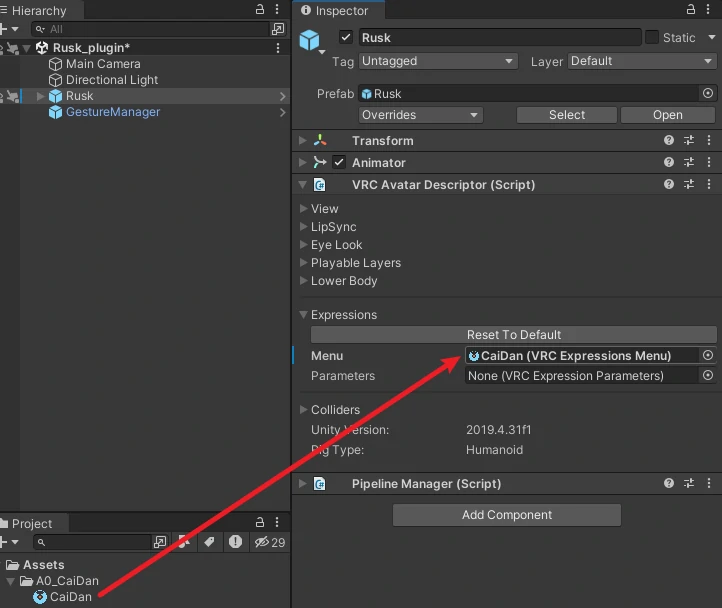Image resolution: width=722 pixels, height=608 pixels.
Task: Switch to the Project tab
Action: coord(32,523)
